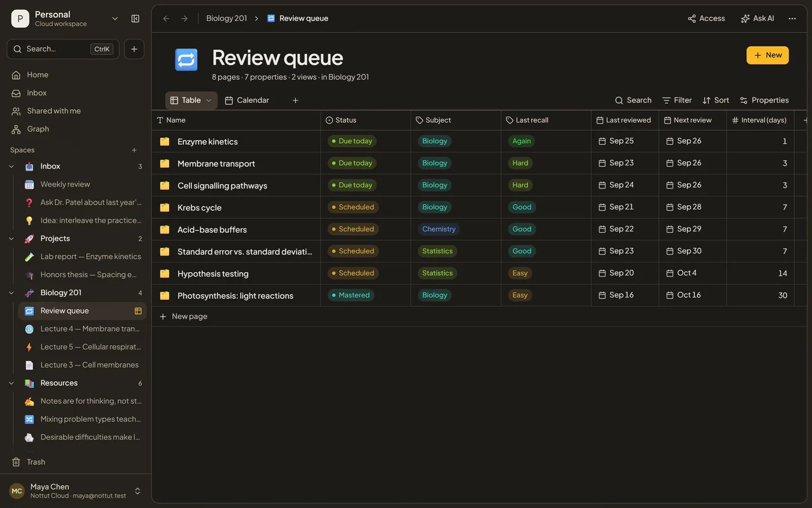Click the yellow New button
Image resolution: width=812 pixels, height=508 pixels.
767,55
